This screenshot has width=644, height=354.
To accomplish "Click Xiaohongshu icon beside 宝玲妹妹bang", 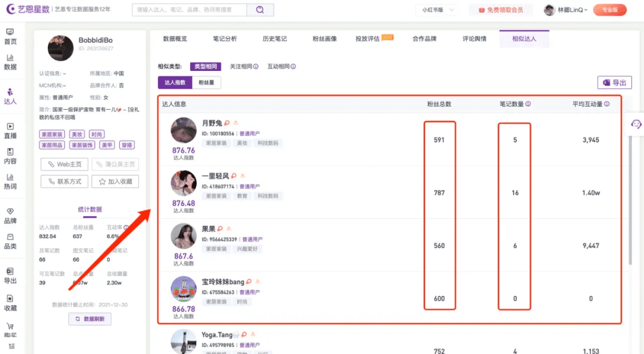I will tap(249, 282).
